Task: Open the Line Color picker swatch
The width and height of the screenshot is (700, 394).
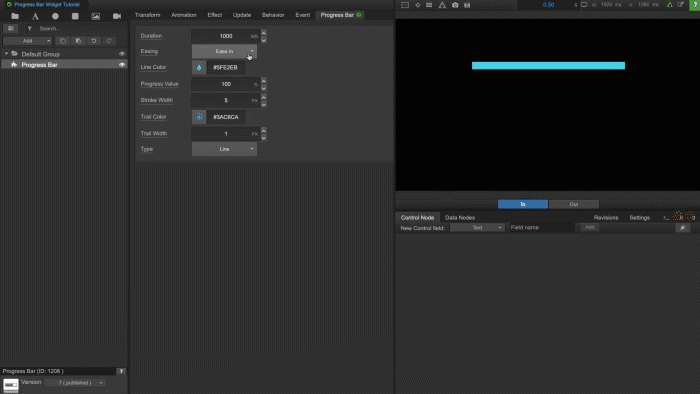Action: point(199,67)
